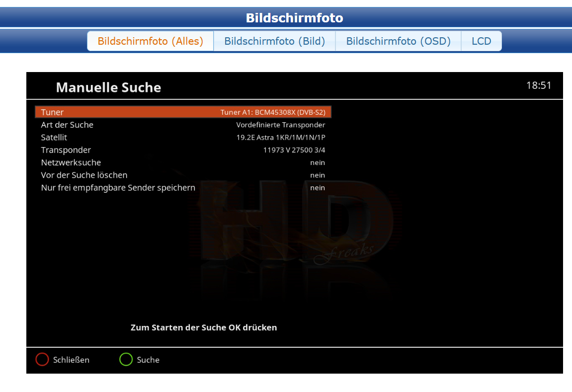This screenshot has height=392, width=572.
Task: Change the 11973 V 27500 3/4 value
Action: (x=294, y=150)
